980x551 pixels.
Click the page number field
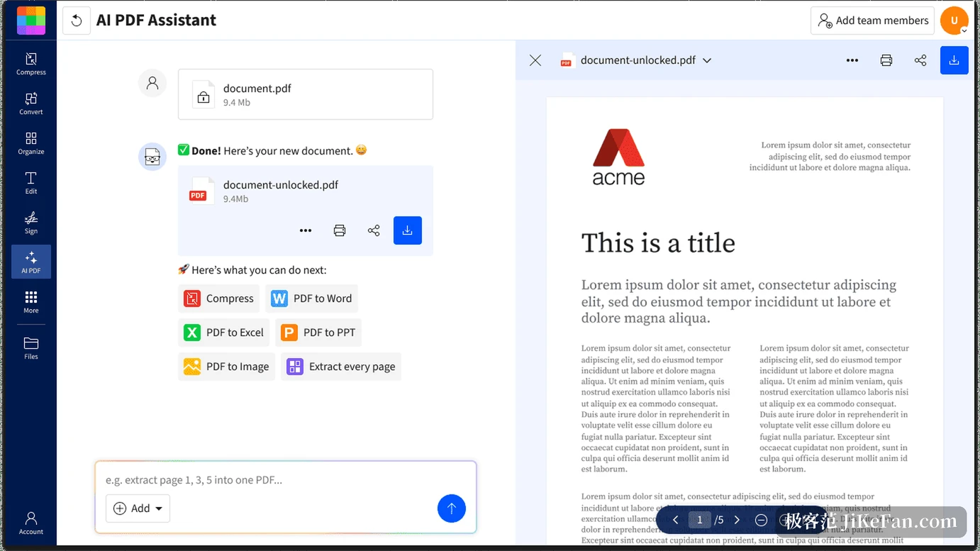coord(700,521)
